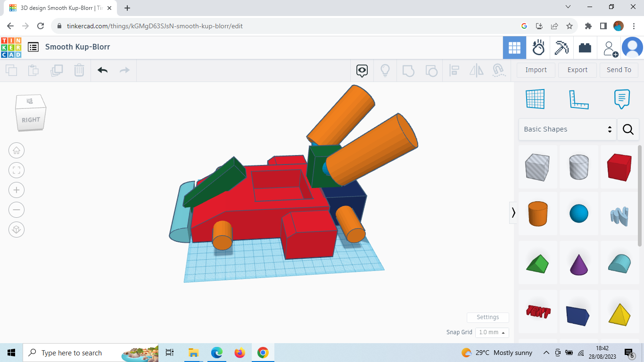Switch to Blocks view with the pickaxe toggle
The height and width of the screenshot is (362, 644).
point(561,47)
